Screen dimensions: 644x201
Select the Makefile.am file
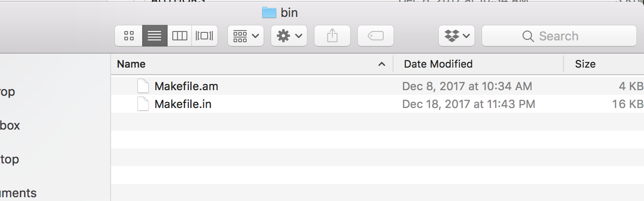[x=186, y=86]
